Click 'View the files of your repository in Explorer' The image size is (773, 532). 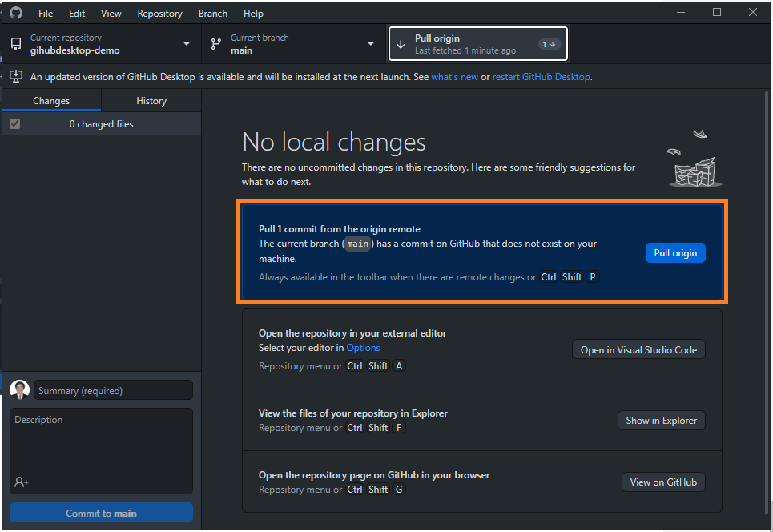[353, 413]
